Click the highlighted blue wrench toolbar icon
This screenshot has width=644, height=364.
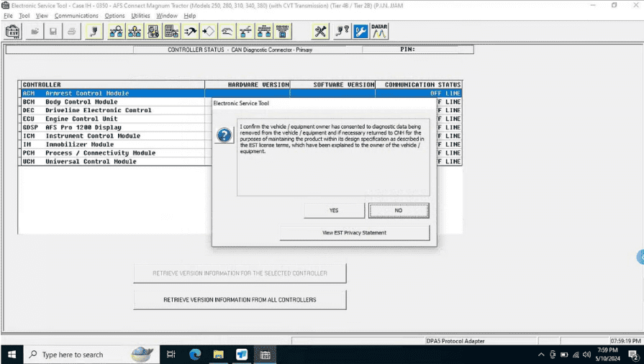(x=360, y=32)
